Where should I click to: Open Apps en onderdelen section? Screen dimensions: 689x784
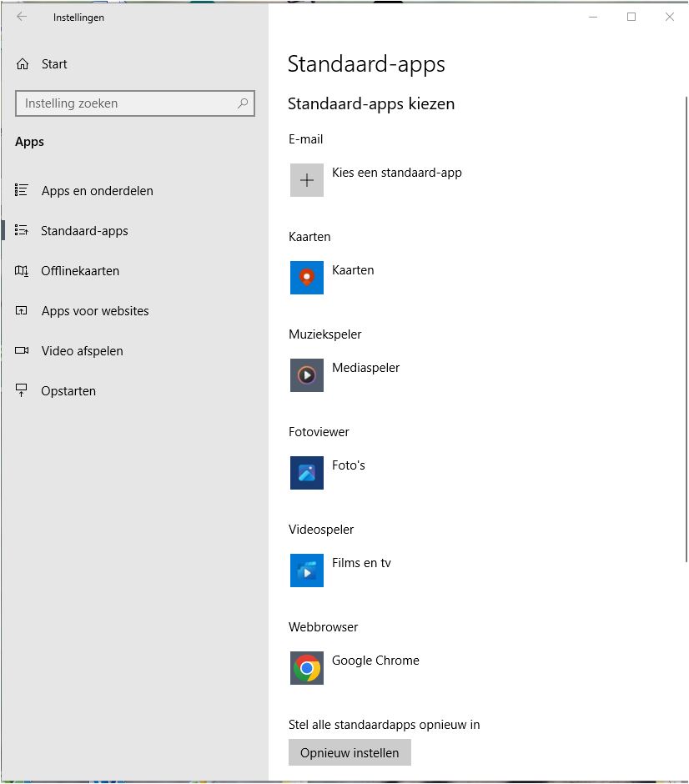pos(97,191)
